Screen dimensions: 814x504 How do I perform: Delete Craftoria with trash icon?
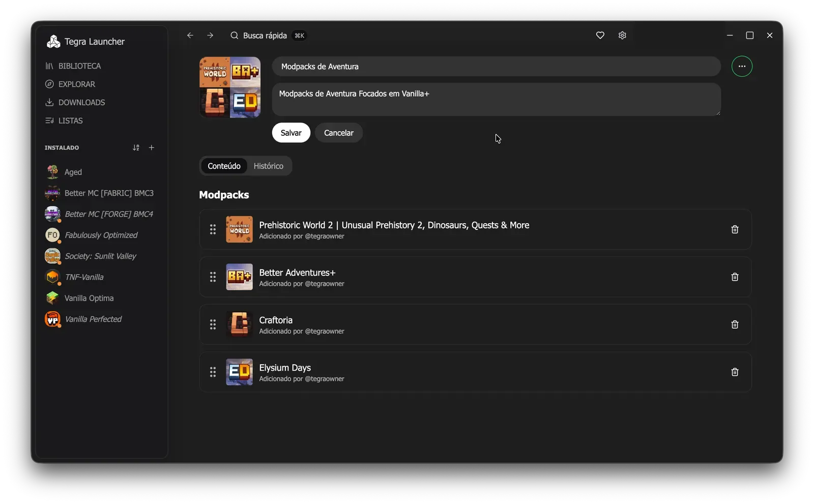click(x=735, y=325)
